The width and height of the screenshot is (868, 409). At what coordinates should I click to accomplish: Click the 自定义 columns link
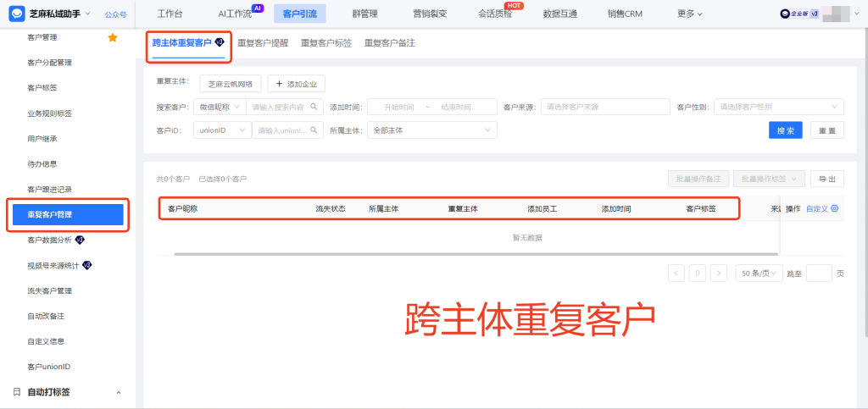pyautogui.click(x=817, y=208)
